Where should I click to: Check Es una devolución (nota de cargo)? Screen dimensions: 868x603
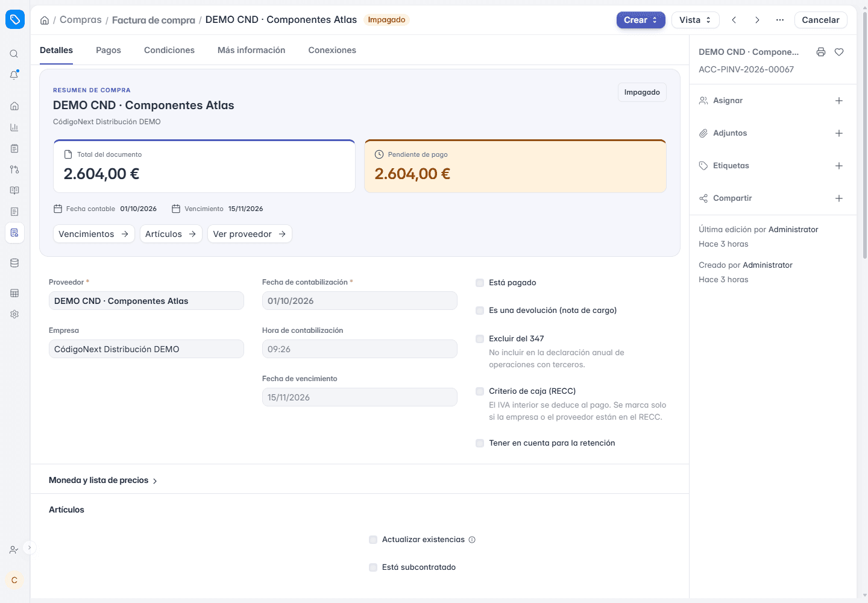[480, 311]
